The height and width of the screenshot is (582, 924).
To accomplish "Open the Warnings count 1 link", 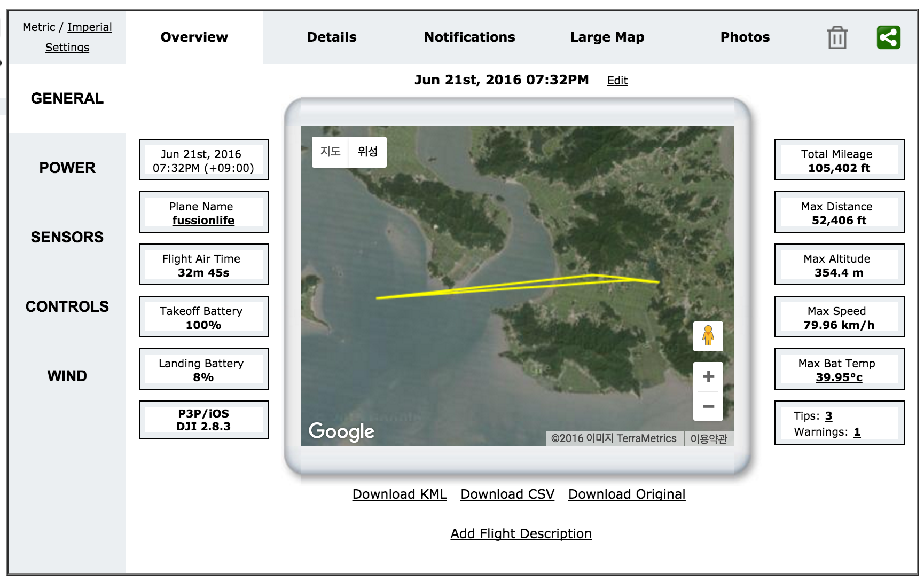I will [857, 432].
